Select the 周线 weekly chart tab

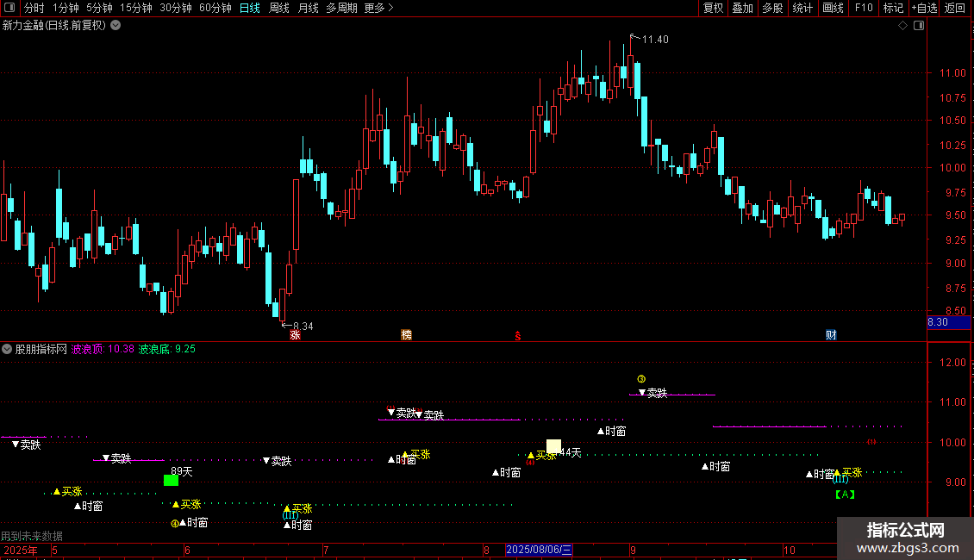pos(279,8)
